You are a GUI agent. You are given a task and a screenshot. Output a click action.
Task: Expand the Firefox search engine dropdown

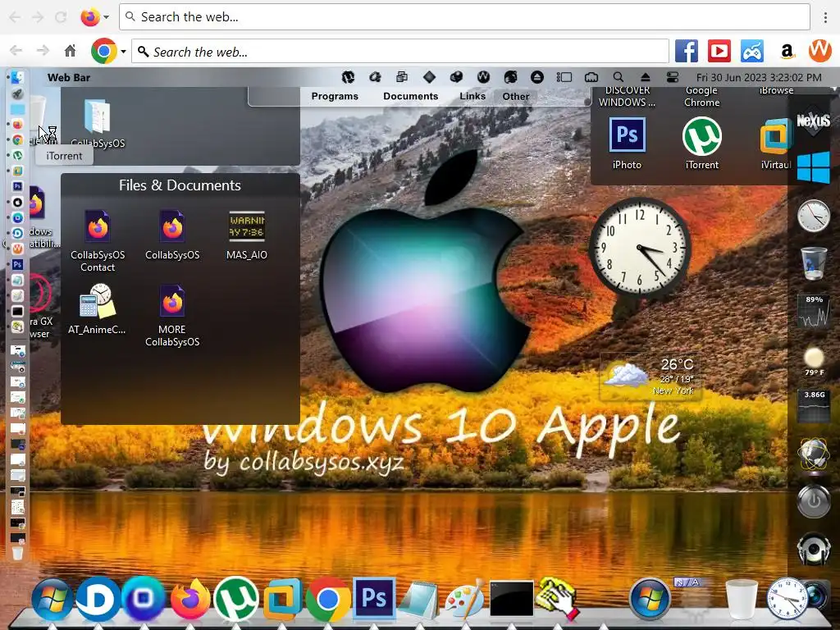[x=106, y=17]
